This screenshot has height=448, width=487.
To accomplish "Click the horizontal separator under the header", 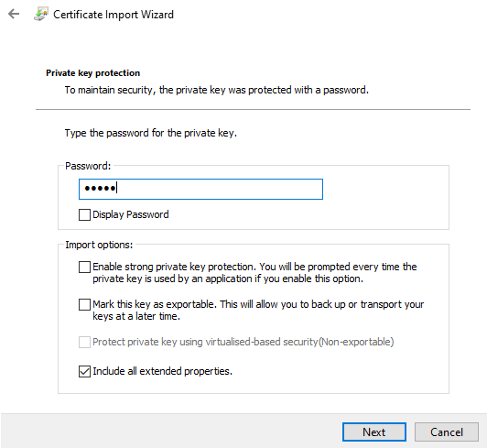I will [x=253, y=109].
